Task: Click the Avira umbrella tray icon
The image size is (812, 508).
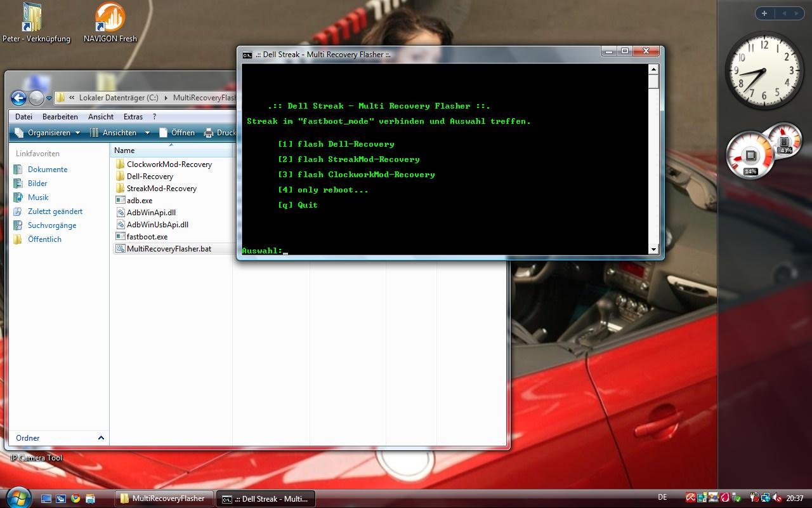Action: tap(691, 498)
